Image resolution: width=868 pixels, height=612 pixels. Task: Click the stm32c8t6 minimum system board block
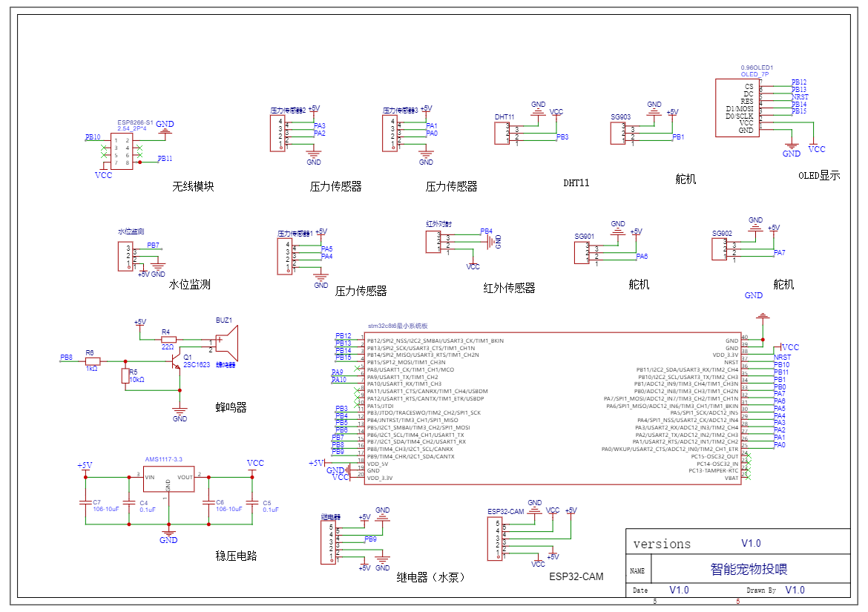pos(553,408)
